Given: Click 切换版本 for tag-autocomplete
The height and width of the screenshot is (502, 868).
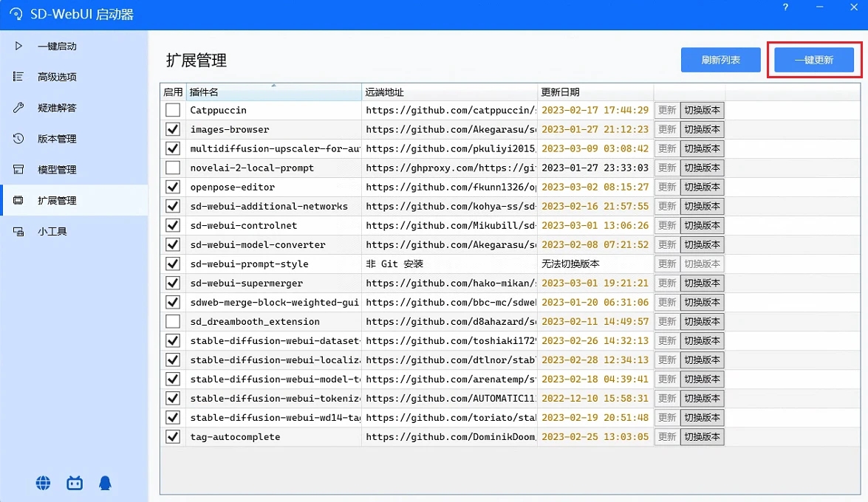Looking at the screenshot, I should [x=702, y=436].
